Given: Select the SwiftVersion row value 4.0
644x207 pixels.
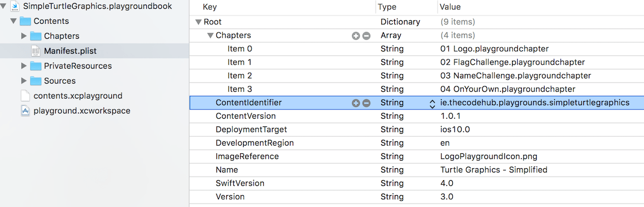Looking at the screenshot, I should (447, 183).
